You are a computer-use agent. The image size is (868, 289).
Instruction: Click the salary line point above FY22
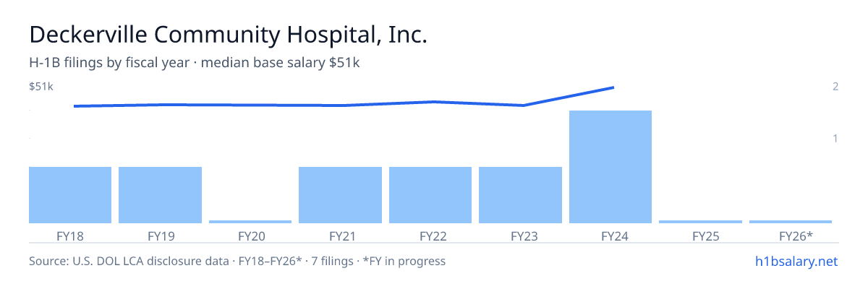[x=433, y=102]
